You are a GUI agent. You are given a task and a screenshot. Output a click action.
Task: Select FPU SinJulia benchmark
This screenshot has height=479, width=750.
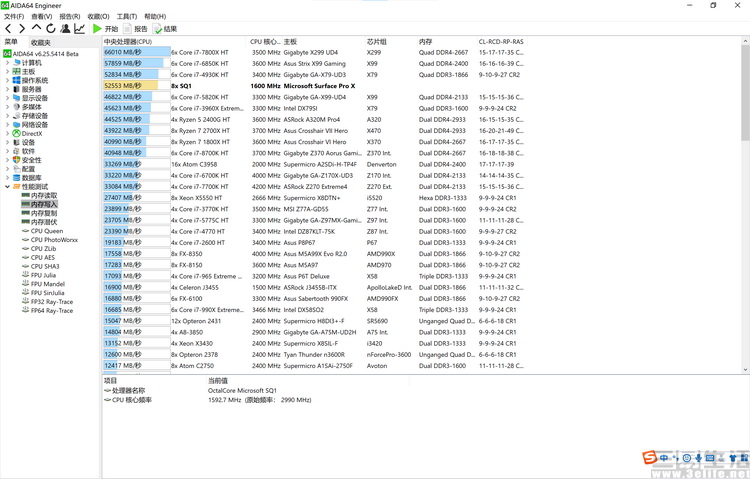44,292
